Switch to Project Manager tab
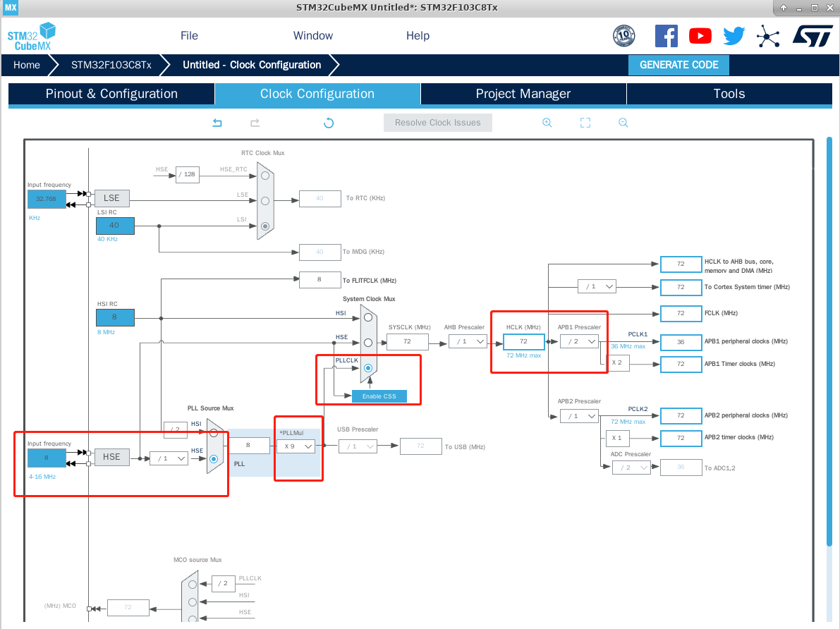 pyautogui.click(x=523, y=94)
